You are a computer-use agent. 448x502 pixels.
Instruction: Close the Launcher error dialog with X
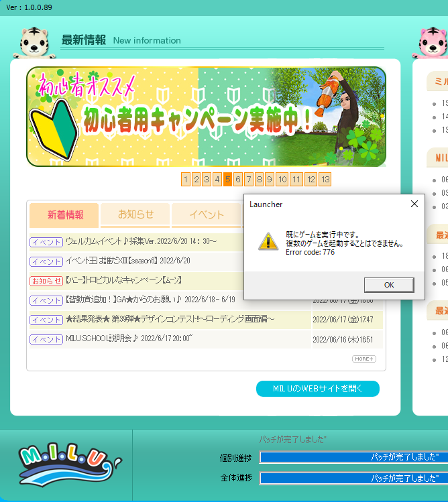click(x=414, y=204)
